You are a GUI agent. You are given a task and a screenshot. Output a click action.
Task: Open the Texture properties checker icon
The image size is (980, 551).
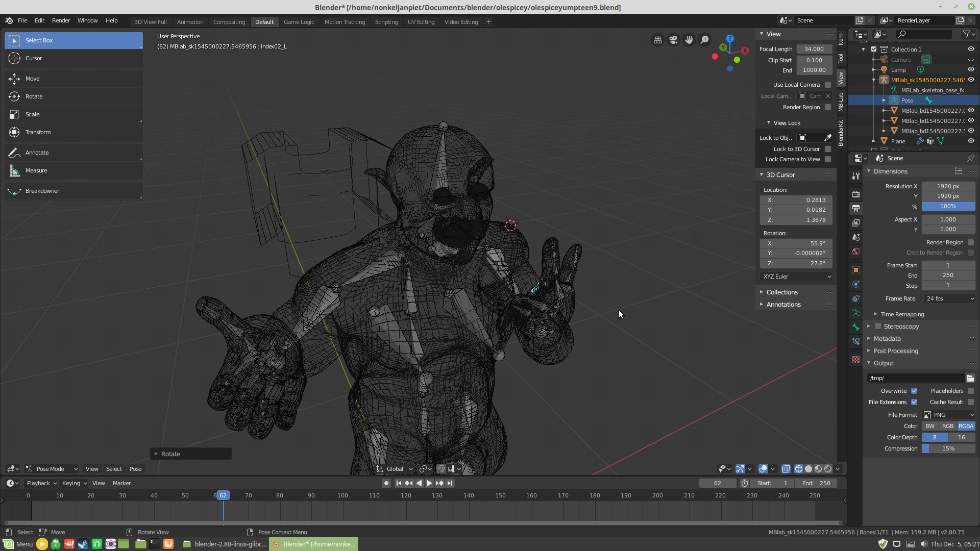click(856, 360)
